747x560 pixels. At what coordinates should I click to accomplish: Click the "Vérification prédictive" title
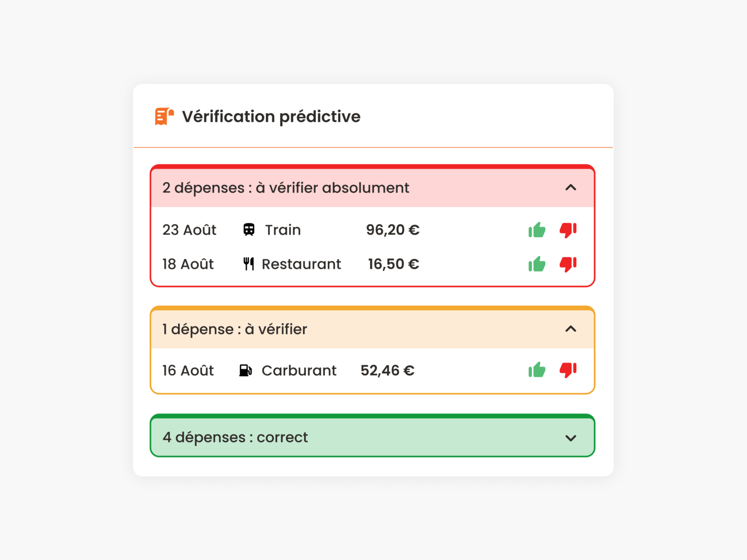pyautogui.click(x=271, y=117)
